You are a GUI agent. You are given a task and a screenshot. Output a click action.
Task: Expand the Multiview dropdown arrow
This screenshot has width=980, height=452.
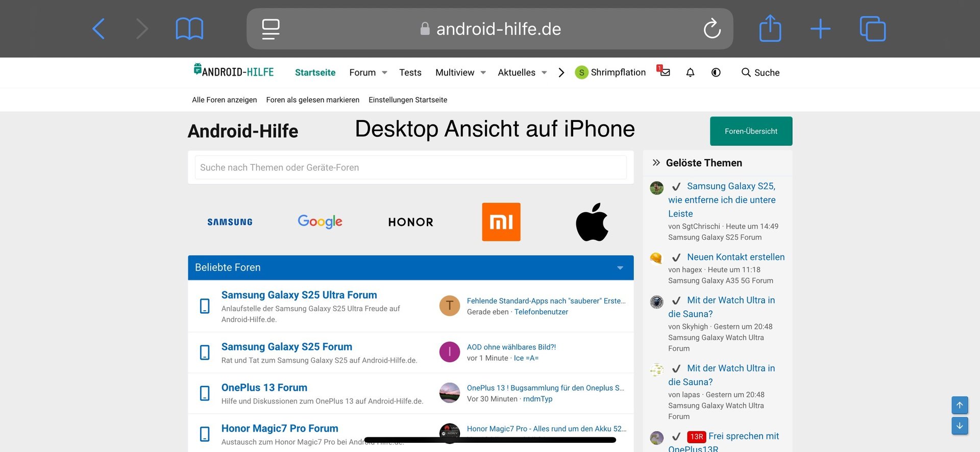[483, 72]
